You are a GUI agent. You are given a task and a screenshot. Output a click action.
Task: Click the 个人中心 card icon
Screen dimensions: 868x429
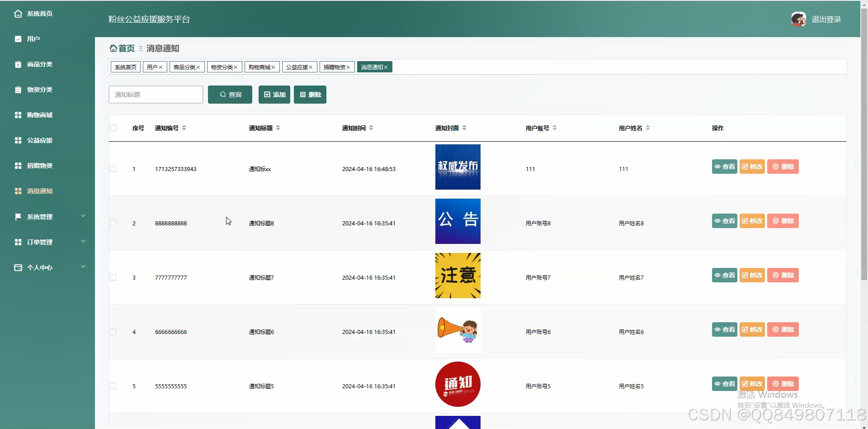(x=18, y=267)
